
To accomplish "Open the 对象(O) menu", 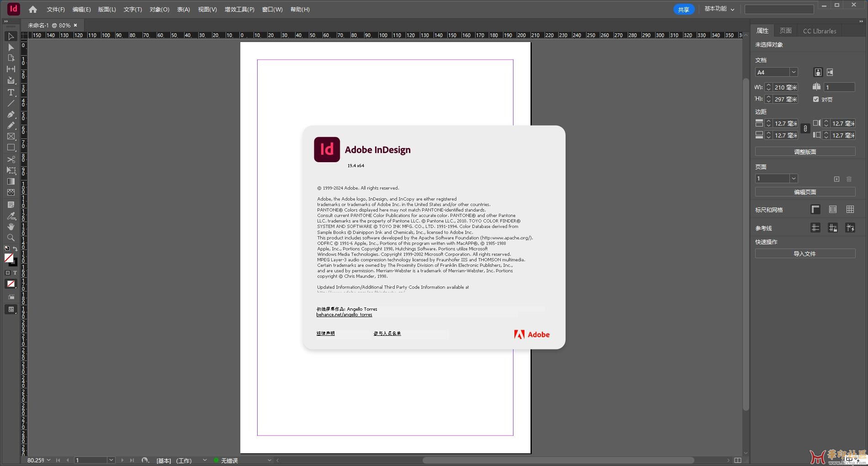I will pos(159,9).
